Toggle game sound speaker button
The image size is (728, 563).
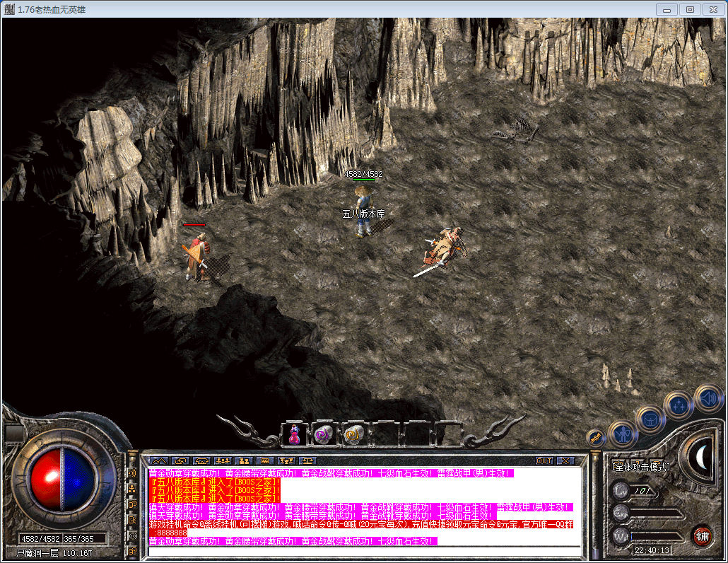709,398
